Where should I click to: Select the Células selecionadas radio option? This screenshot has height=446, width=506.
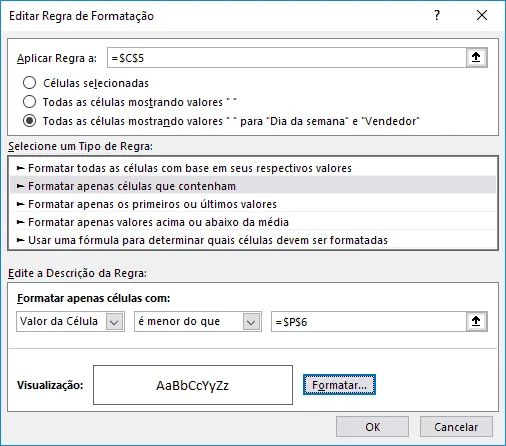(x=29, y=83)
